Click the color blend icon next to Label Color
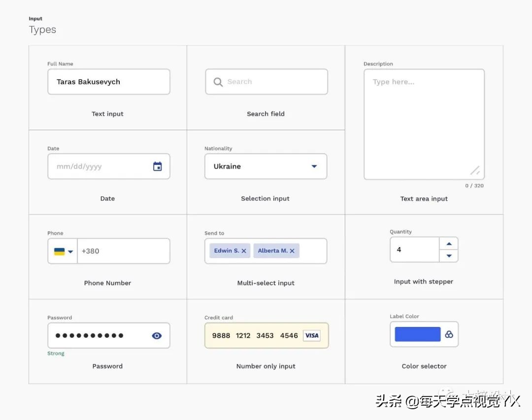The image size is (532, 420). tap(449, 334)
